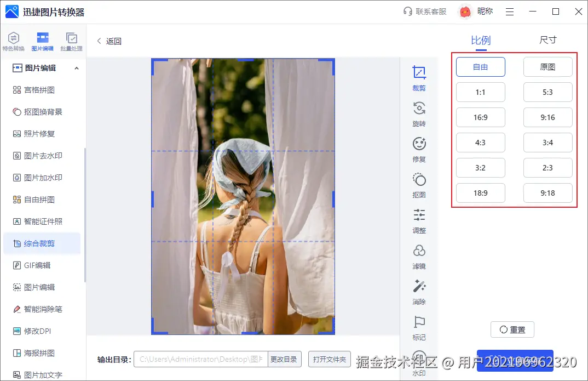Click the sidebar vertical scrollbar
The image size is (588, 381).
click(x=85, y=215)
